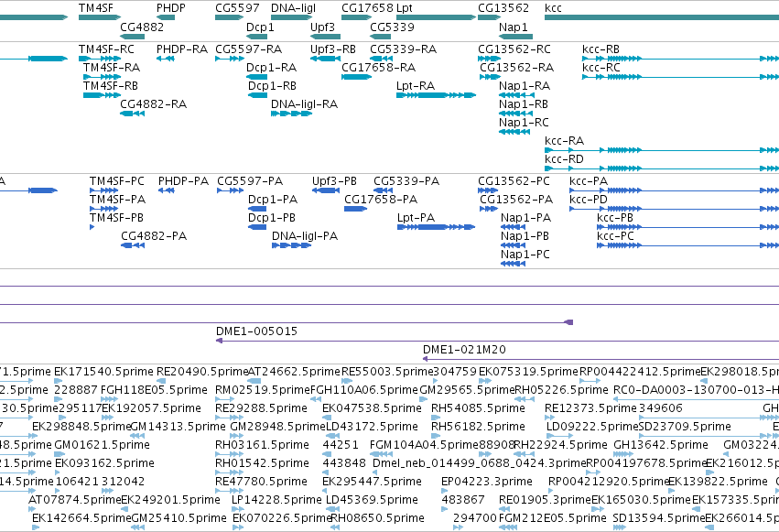The width and height of the screenshot is (779, 532).
Task: Click the Nap1-RA transcript label
Action: click(x=525, y=86)
